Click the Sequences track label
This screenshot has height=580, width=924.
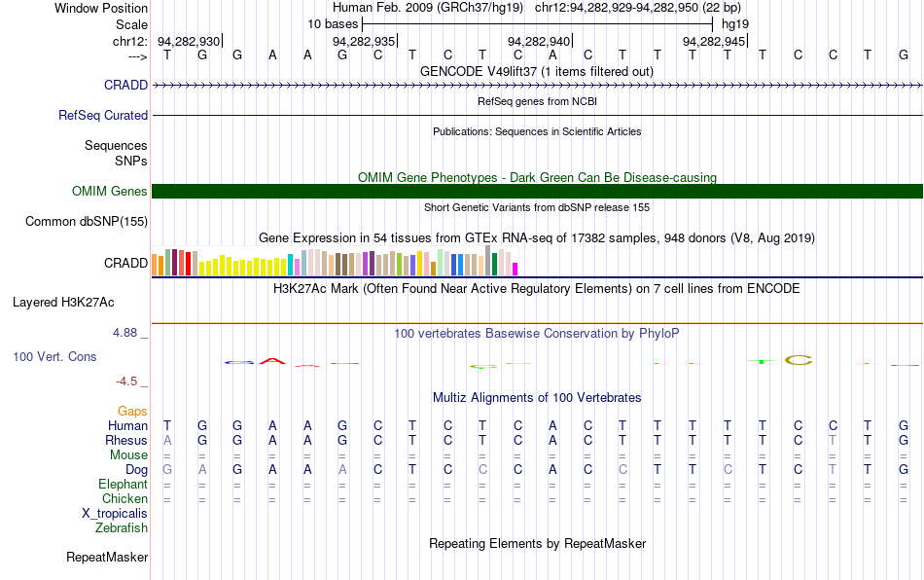tap(116, 145)
